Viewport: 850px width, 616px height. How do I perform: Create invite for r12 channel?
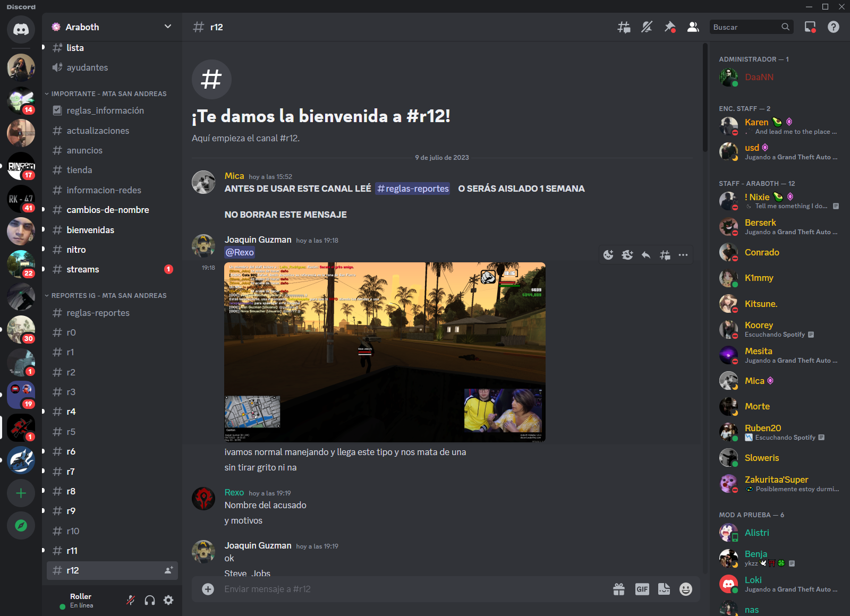coord(168,570)
